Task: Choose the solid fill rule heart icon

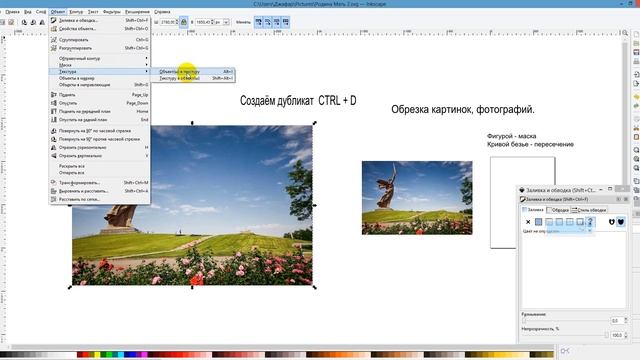Action: tap(621, 222)
